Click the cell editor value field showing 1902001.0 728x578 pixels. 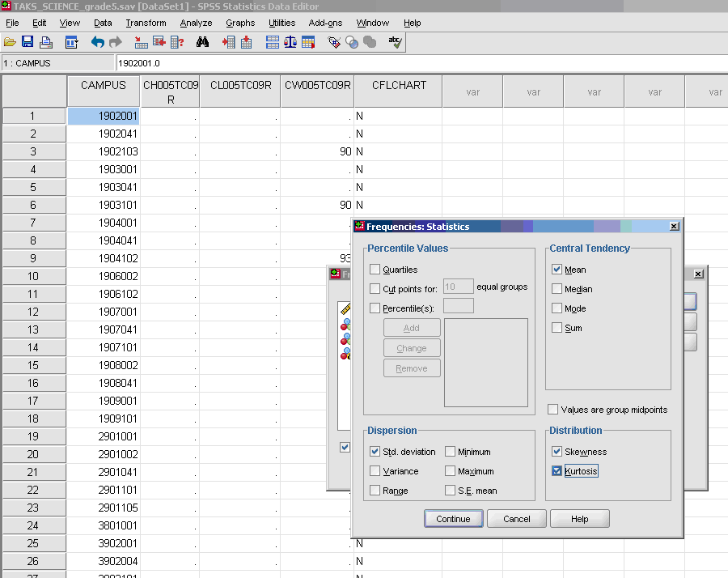point(421,63)
